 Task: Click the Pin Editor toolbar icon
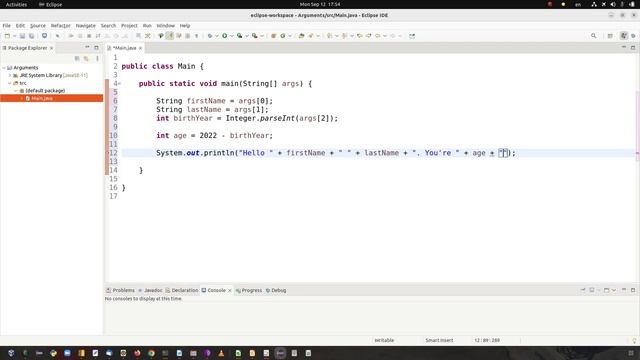pyautogui.click(x=412, y=36)
